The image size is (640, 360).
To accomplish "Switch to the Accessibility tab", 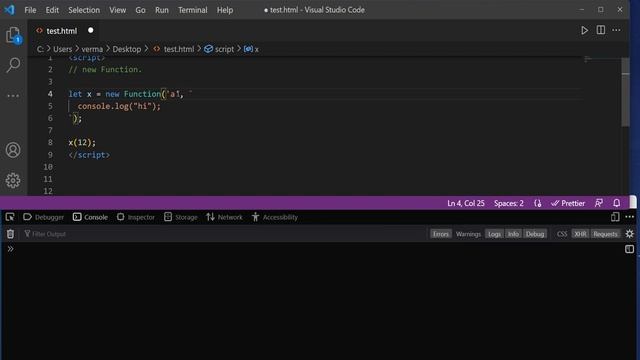I will pos(275,217).
